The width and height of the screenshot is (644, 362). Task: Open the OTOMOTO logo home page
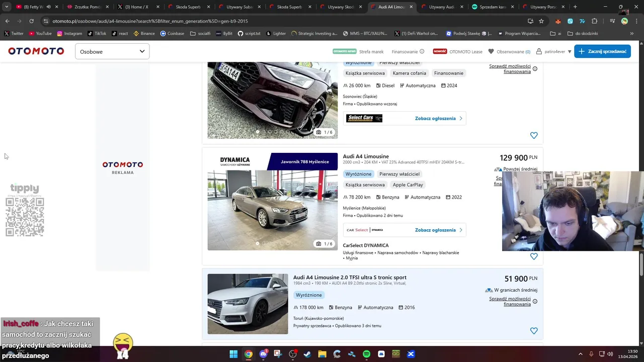(36, 51)
